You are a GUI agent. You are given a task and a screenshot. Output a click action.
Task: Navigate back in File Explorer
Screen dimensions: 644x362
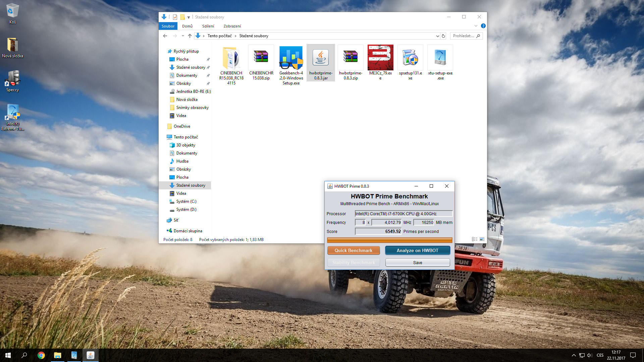point(165,36)
